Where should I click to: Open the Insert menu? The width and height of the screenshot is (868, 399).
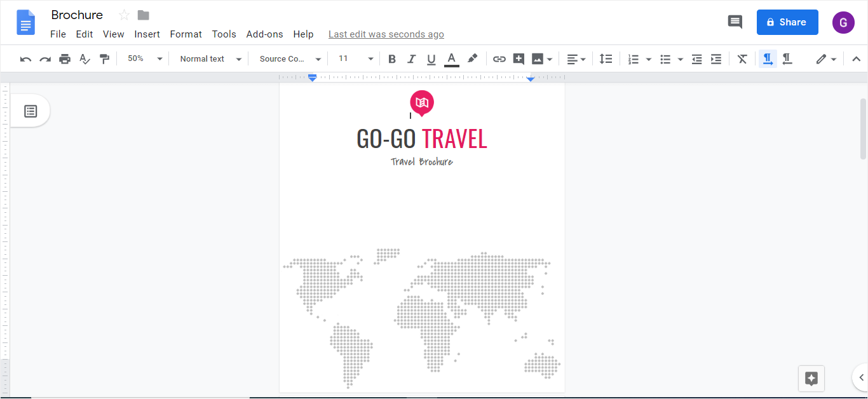(x=147, y=34)
